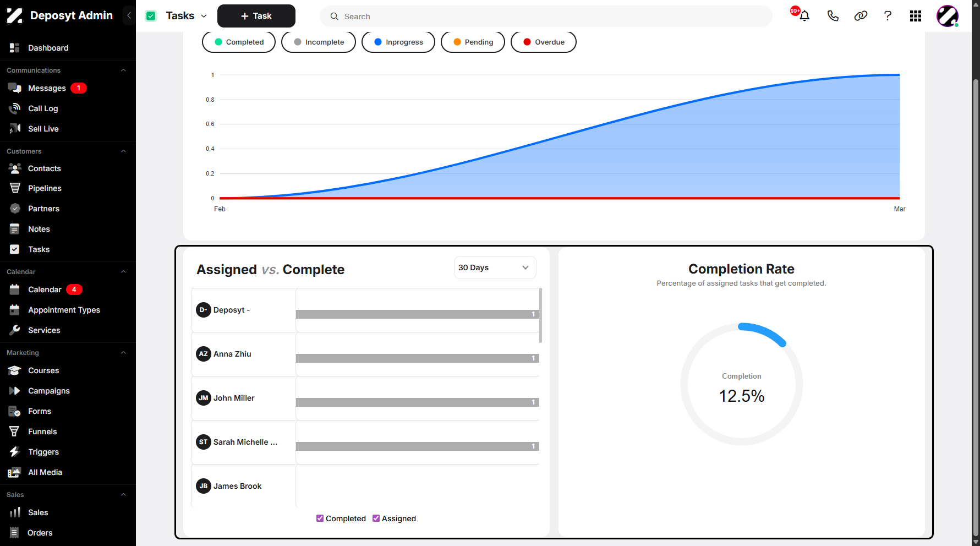This screenshot has height=546, width=980.
Task: Open the help question mark icon
Action: (888, 16)
